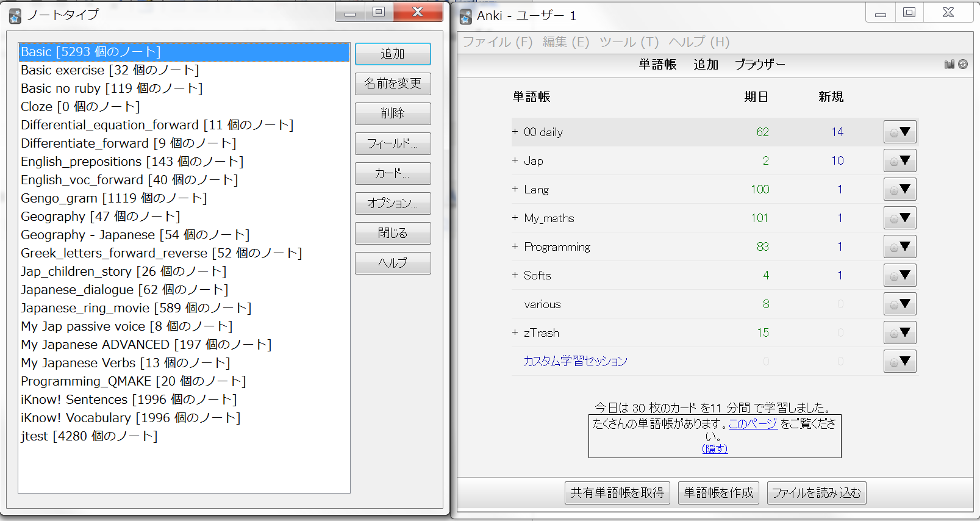Click the 共有単語帳を取得 button

(x=617, y=493)
